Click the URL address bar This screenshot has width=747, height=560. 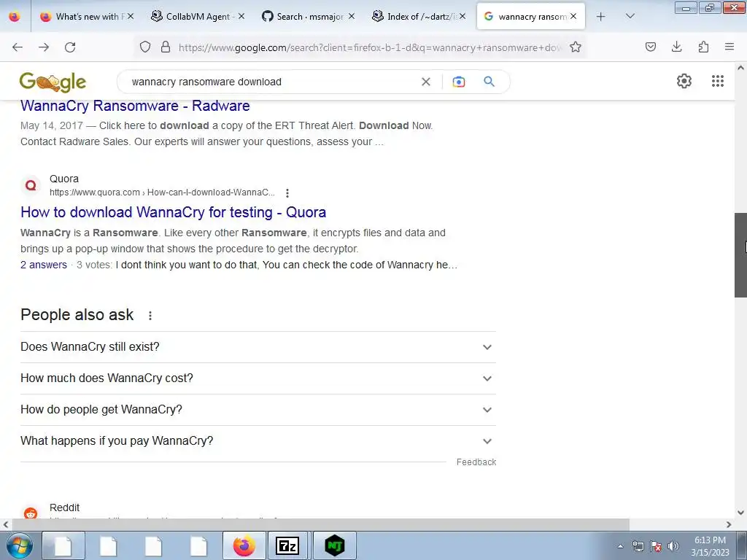[370, 47]
